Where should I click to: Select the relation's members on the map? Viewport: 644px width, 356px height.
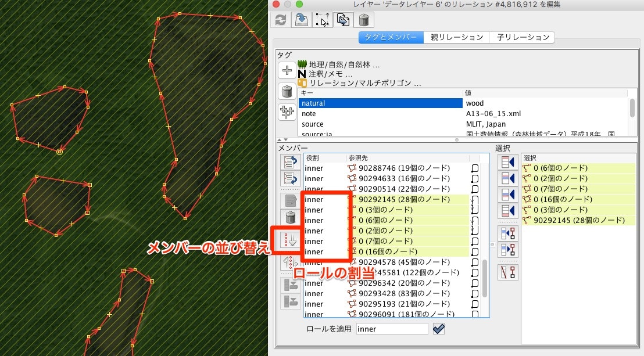321,19
